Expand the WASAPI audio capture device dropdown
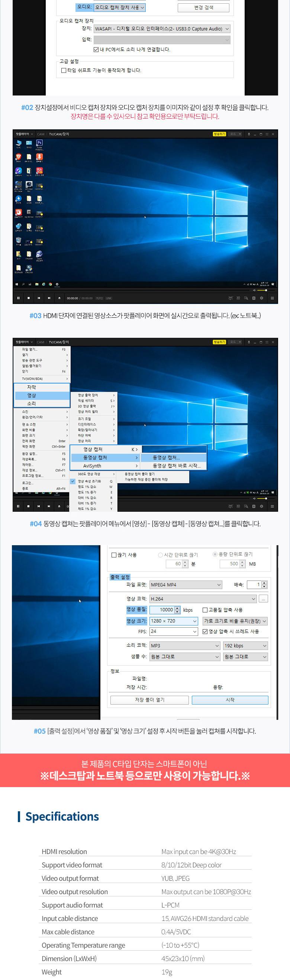The image size is (290, 980). [162, 29]
